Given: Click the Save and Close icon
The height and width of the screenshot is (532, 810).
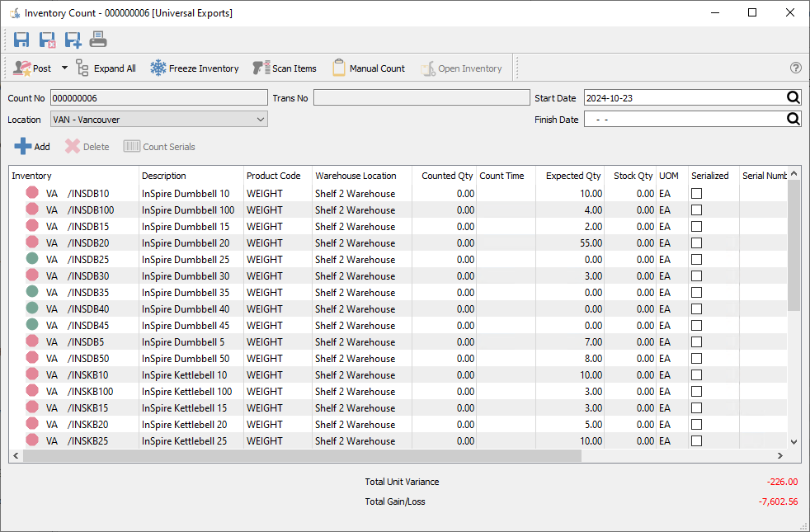Looking at the screenshot, I should (48, 40).
